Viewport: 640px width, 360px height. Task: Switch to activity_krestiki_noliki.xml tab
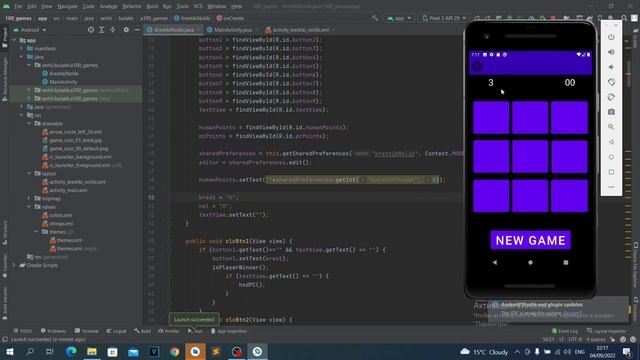tap(300, 30)
